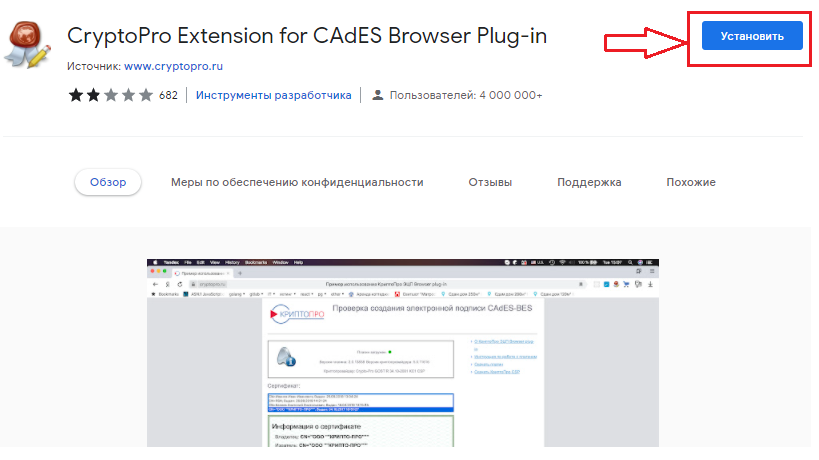The image size is (819, 460).
Task: Open the Поддержка support tab
Action: tap(589, 182)
